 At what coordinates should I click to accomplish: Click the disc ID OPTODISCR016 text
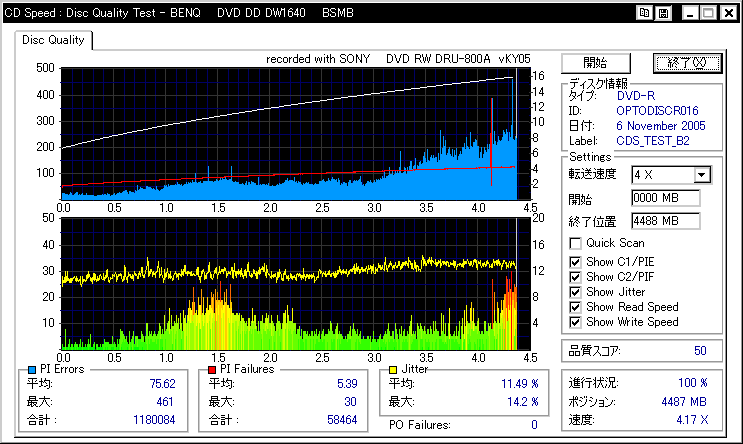[x=657, y=111]
